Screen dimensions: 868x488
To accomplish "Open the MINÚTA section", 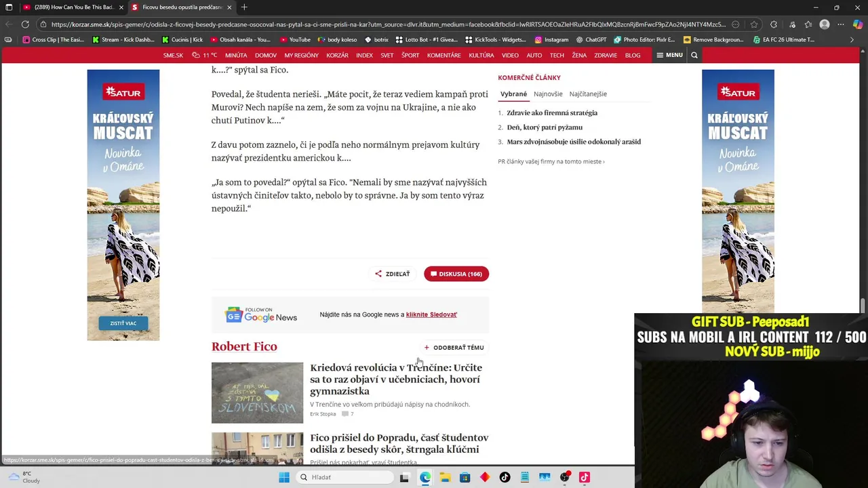I will point(236,55).
